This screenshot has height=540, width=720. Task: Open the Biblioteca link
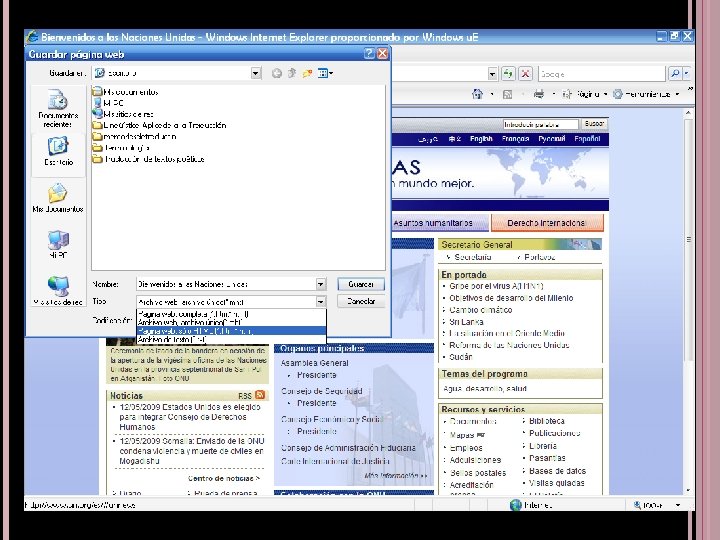(x=546, y=421)
